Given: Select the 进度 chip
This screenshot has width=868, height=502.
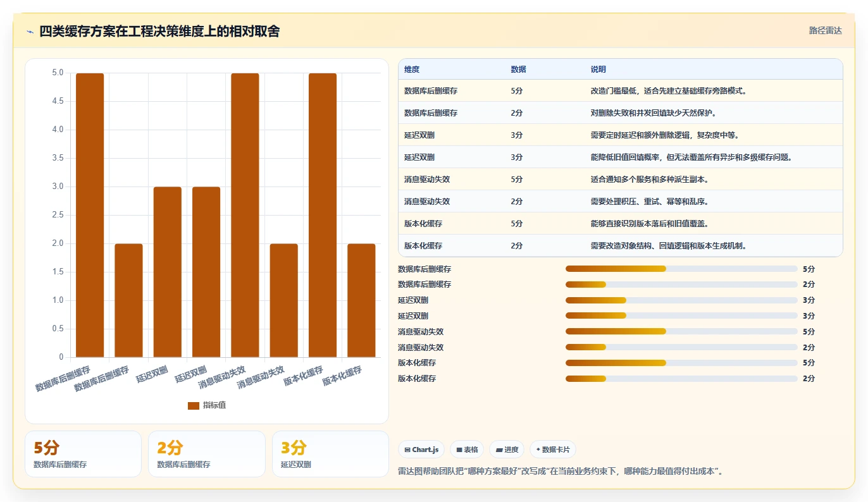Looking at the screenshot, I should [x=507, y=450].
